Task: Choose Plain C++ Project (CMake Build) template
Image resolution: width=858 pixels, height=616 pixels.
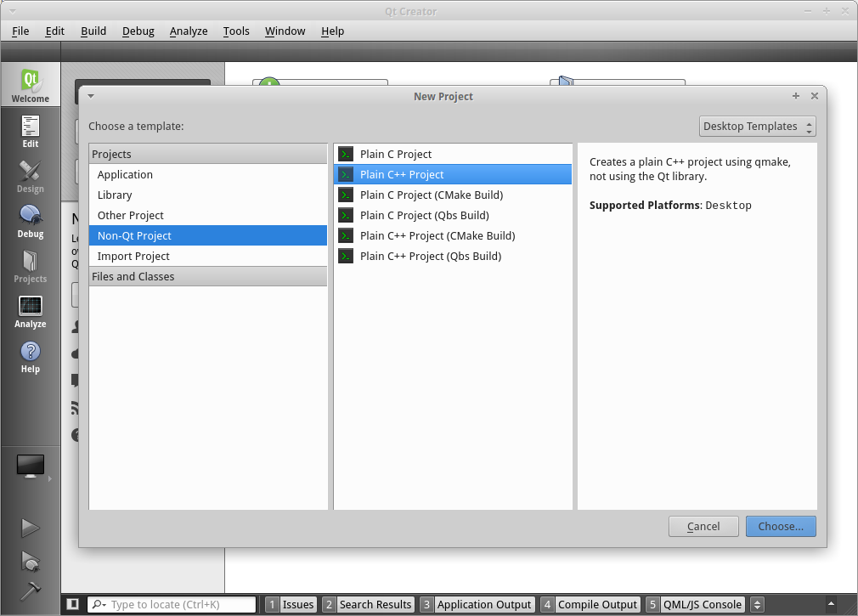Action: point(437,235)
